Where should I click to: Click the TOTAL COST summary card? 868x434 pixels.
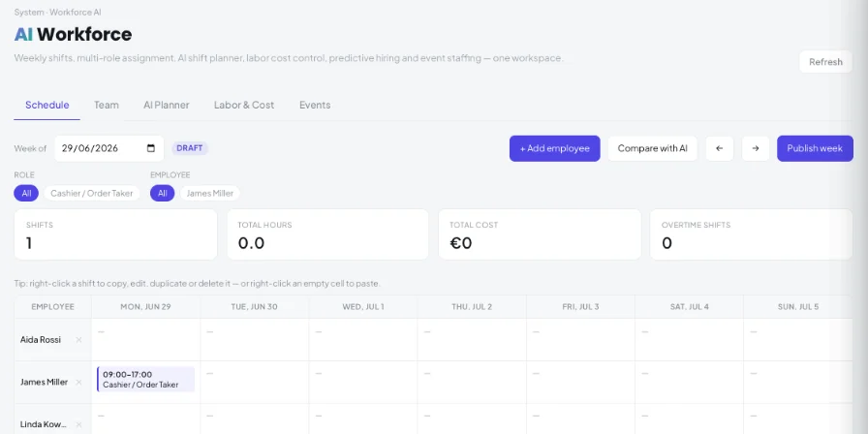pos(540,234)
